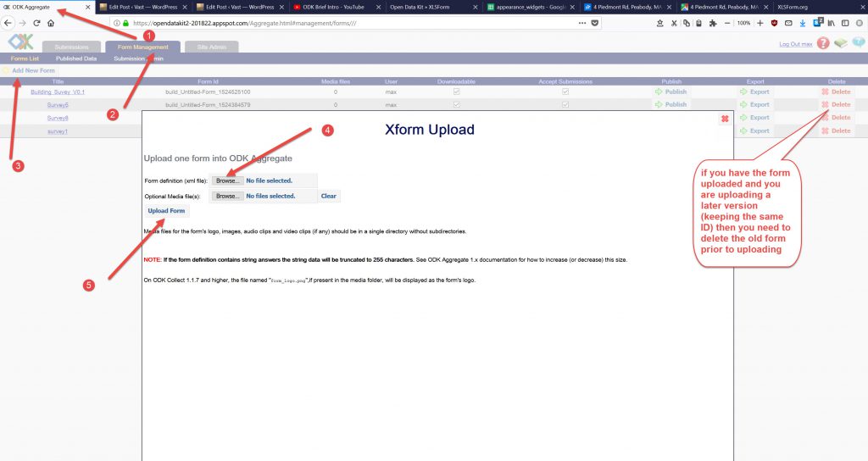Click the browser home icon
Image resolution: width=868 pixels, height=461 pixels.
(51, 23)
